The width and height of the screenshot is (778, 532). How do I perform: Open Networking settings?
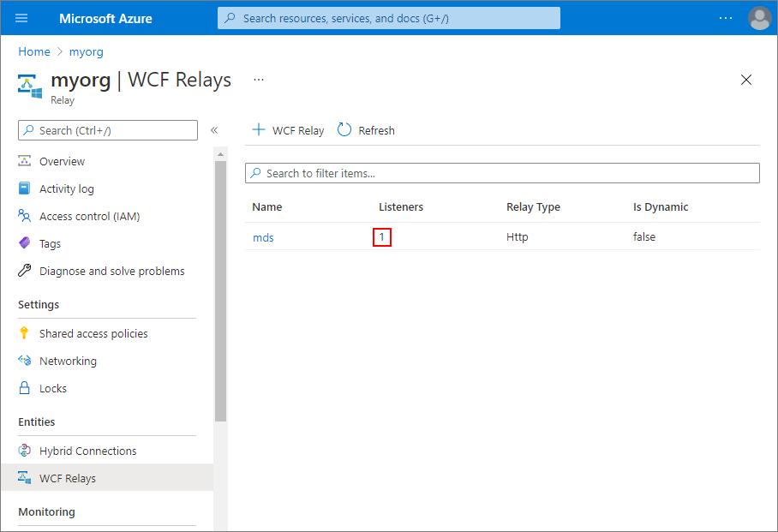(68, 361)
